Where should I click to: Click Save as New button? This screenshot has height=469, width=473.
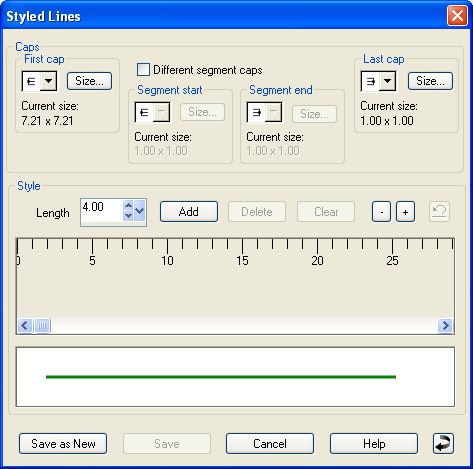click(x=63, y=444)
